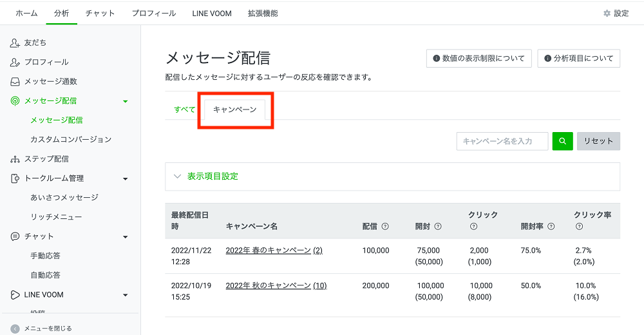Open 2022年 秋のキャンペーン (10) link
The height and width of the screenshot is (335, 644).
[x=276, y=285]
